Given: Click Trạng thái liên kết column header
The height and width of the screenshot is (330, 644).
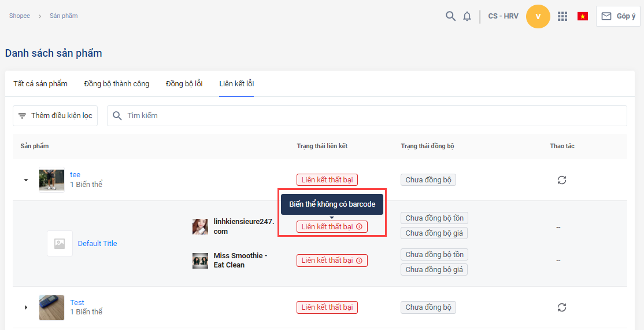Looking at the screenshot, I should tap(323, 146).
